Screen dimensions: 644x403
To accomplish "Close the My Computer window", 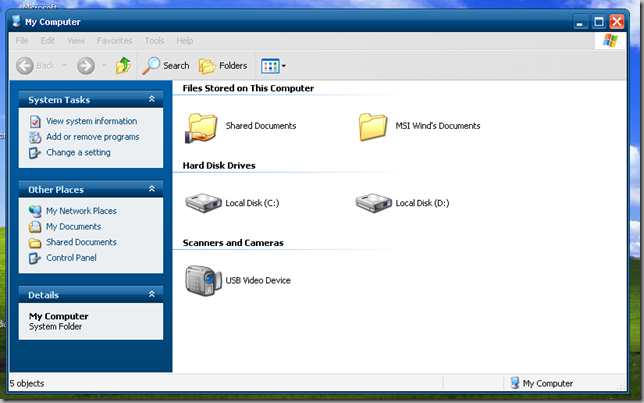I will click(x=617, y=21).
